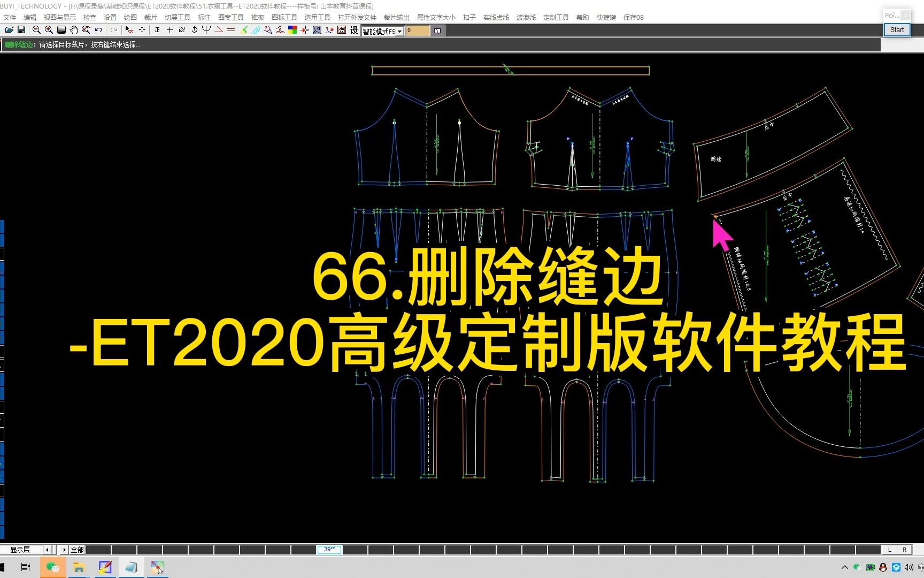The width and height of the screenshot is (924, 578).
Task: Select the move crosshair arrows tool
Action: (x=142, y=30)
